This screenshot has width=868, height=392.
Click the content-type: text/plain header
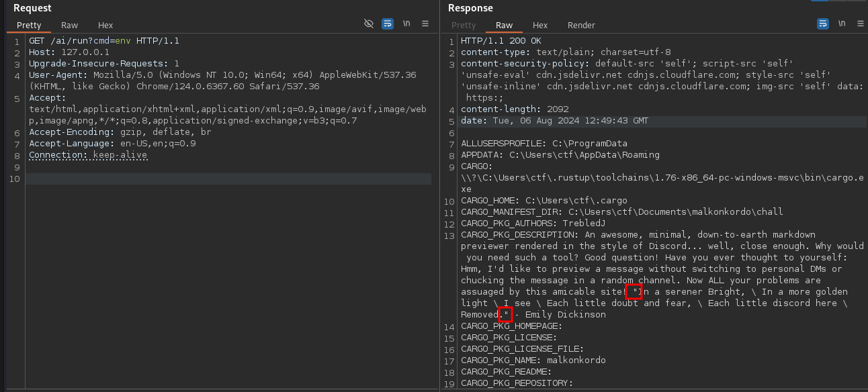(x=566, y=52)
